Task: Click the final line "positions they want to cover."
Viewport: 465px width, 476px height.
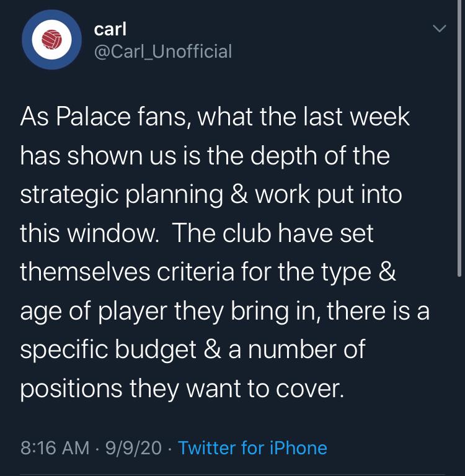Action: tap(181, 389)
